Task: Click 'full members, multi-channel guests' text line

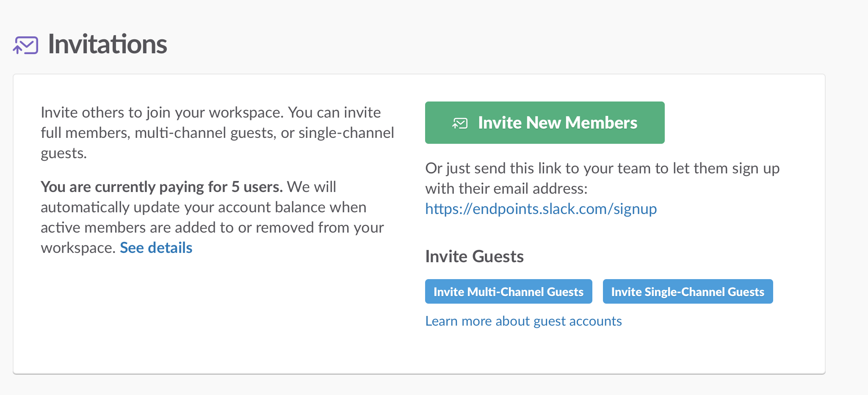Action: pos(217,133)
